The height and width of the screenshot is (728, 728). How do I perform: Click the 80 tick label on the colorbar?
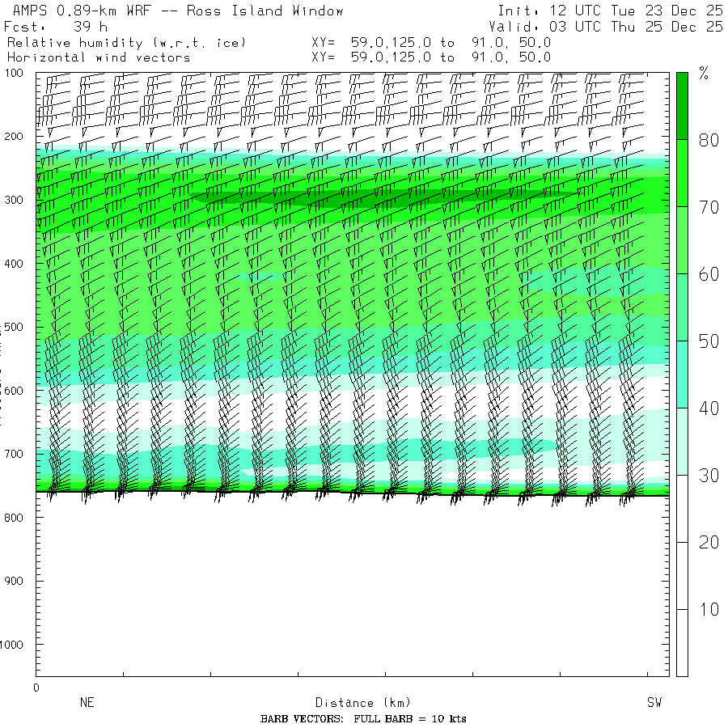[x=709, y=140]
